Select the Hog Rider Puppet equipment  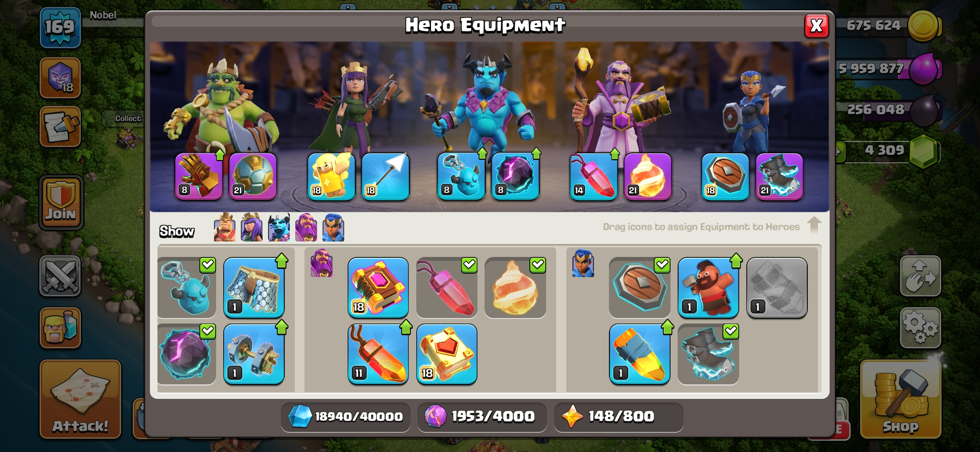click(x=708, y=288)
